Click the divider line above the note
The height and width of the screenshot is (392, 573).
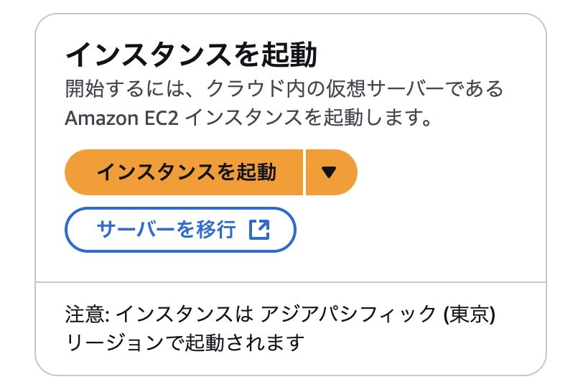coord(291,282)
